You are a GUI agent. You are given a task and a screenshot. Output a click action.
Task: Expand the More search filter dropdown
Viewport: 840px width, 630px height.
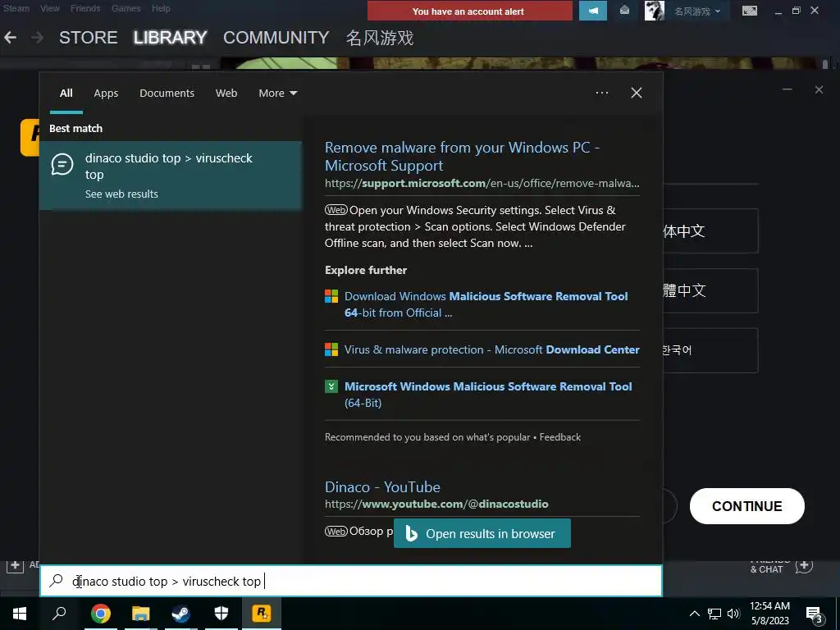278,94
